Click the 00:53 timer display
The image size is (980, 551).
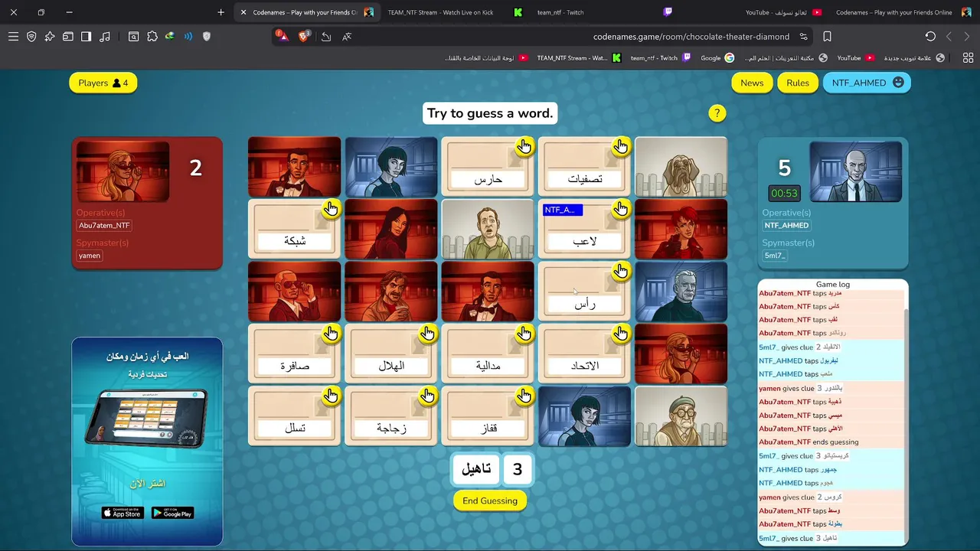click(784, 194)
